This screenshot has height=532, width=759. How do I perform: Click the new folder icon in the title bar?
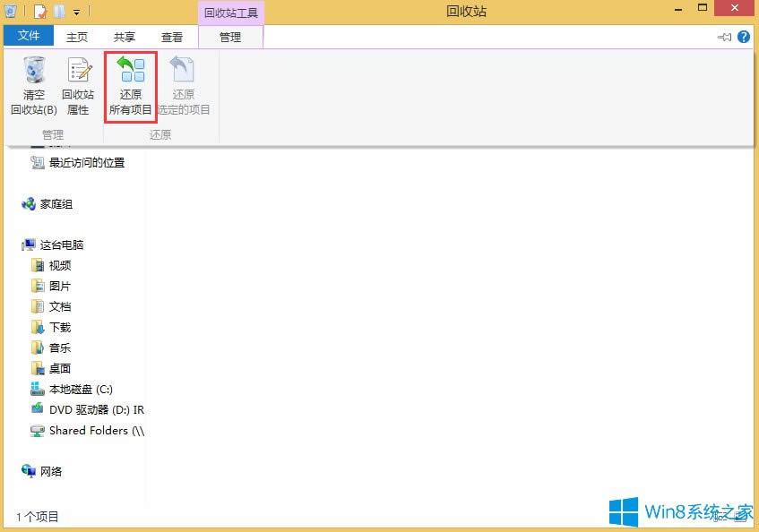60,12
